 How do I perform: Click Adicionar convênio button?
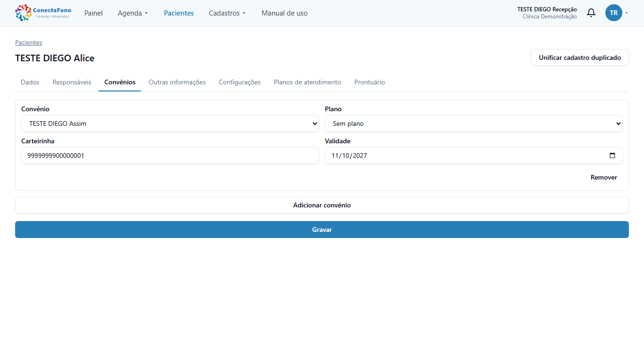(x=322, y=205)
